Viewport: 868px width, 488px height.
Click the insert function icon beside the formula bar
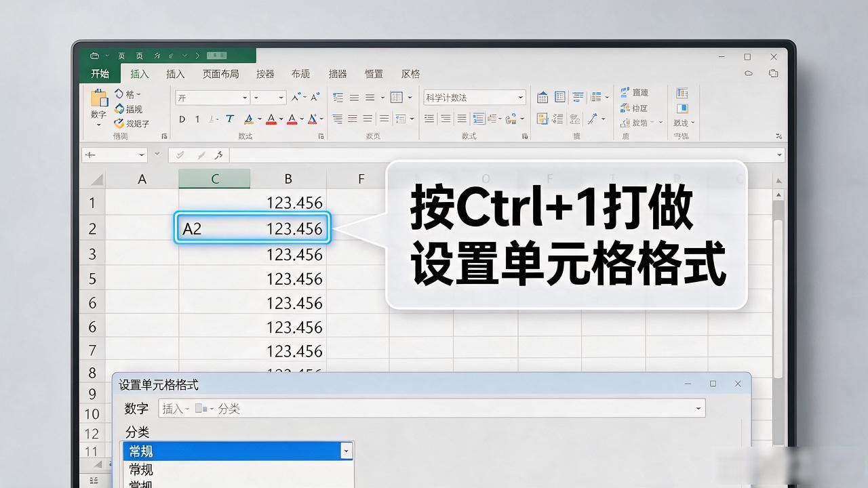pyautogui.click(x=218, y=155)
